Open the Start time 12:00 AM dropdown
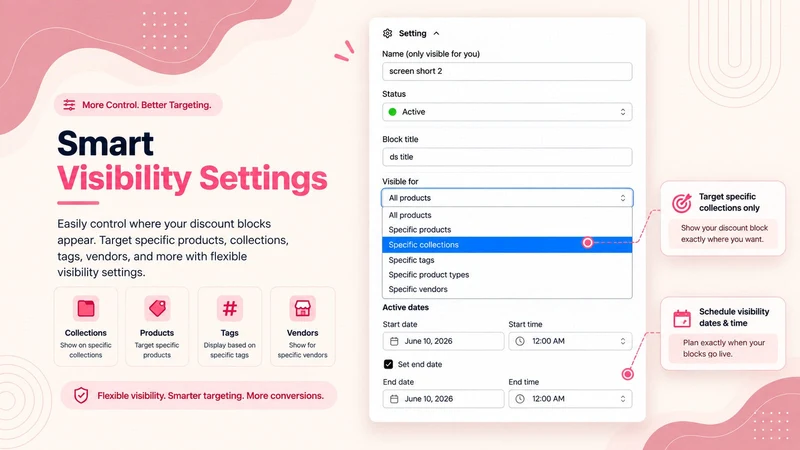This screenshot has height=450, width=800. pos(570,341)
